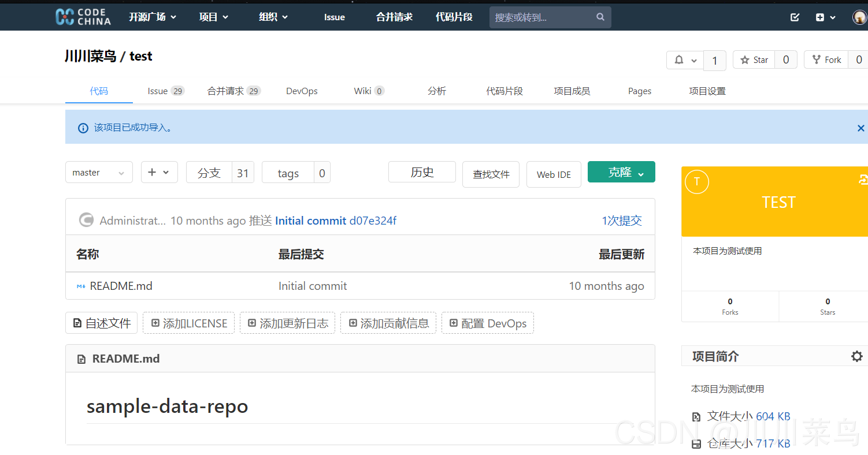Expand the master branch selector

99,173
